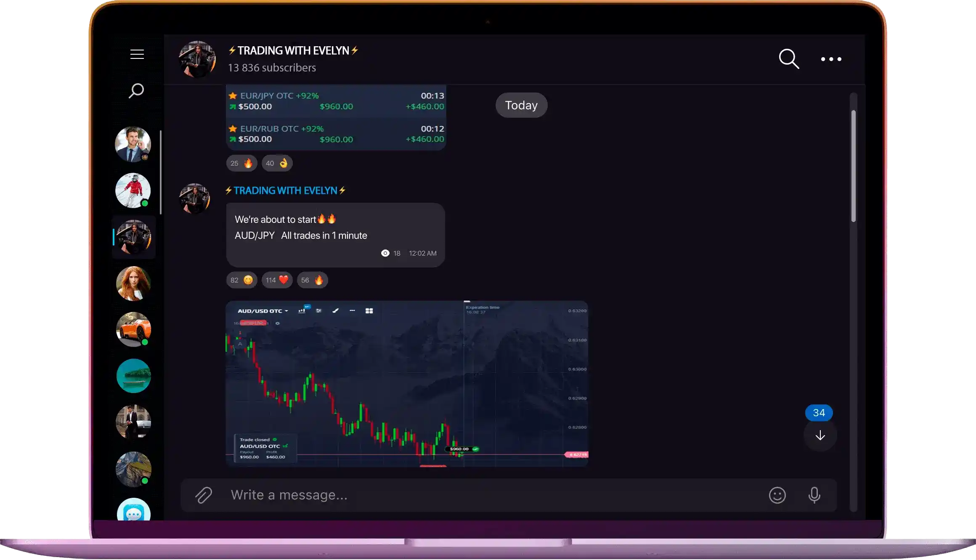Open chat with orange sports car avatar
This screenshot has height=560, width=976.
click(133, 330)
